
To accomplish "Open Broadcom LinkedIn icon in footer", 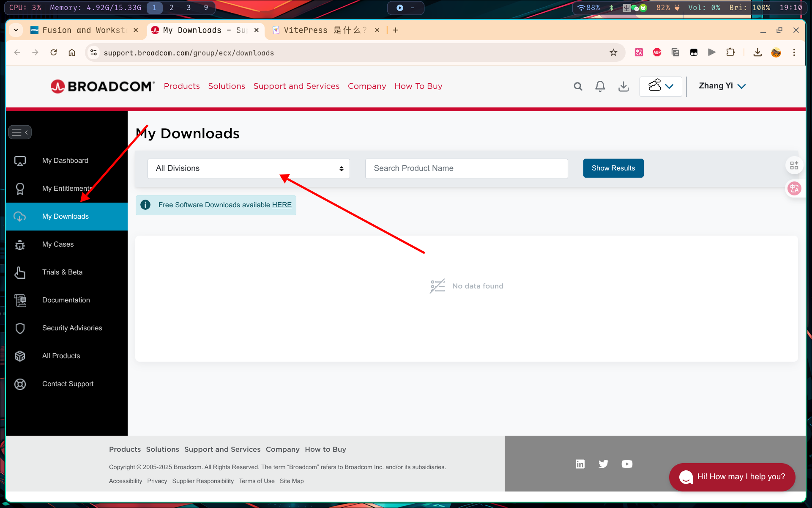I will click(x=580, y=464).
